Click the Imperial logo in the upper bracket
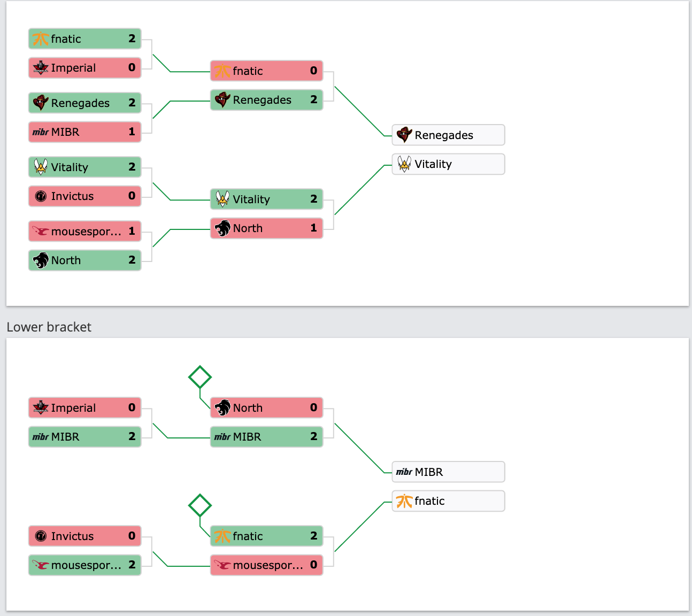The height and width of the screenshot is (616, 692). pyautogui.click(x=41, y=68)
